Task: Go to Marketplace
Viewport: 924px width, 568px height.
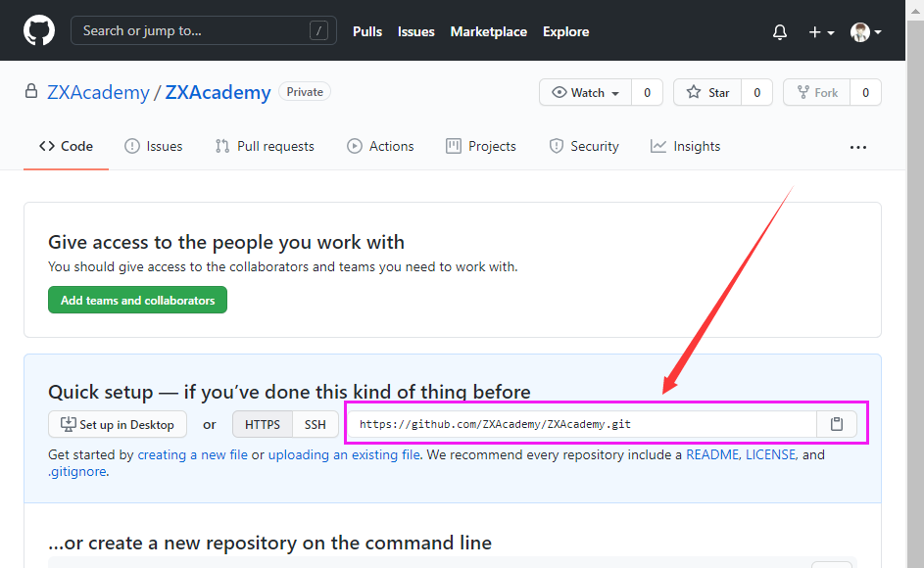Action: click(489, 31)
